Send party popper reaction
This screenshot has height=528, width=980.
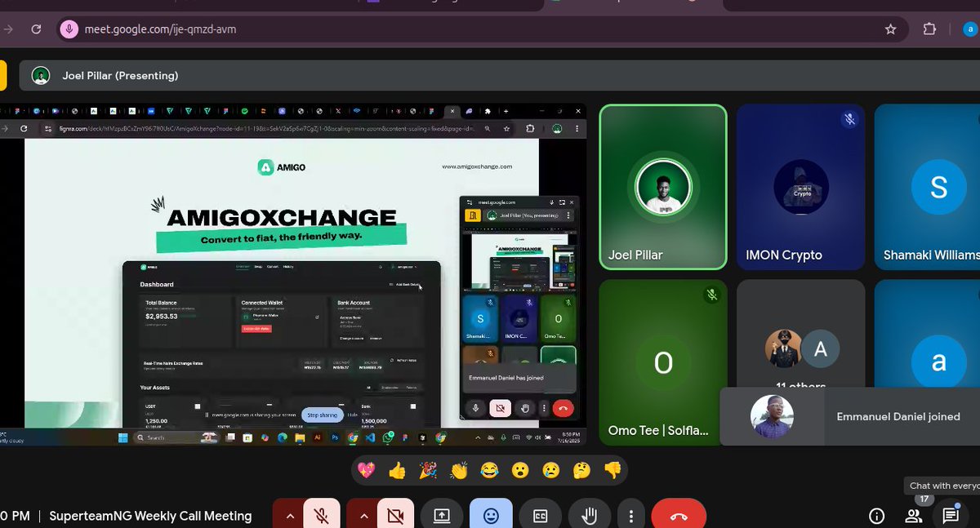coord(428,471)
